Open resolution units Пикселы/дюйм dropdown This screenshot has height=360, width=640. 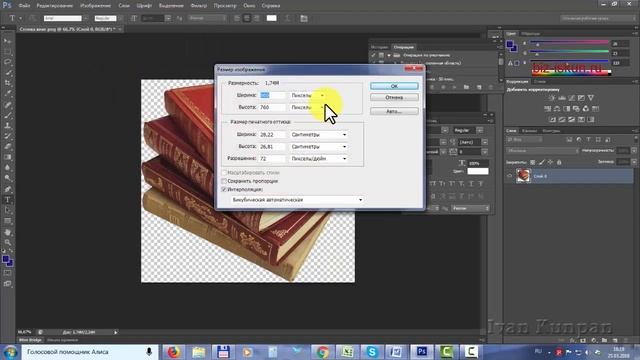(x=319, y=158)
